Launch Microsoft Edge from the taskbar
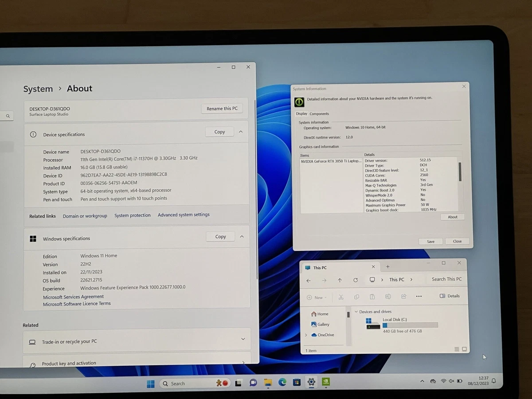This screenshot has width=532, height=399. pos(282,382)
